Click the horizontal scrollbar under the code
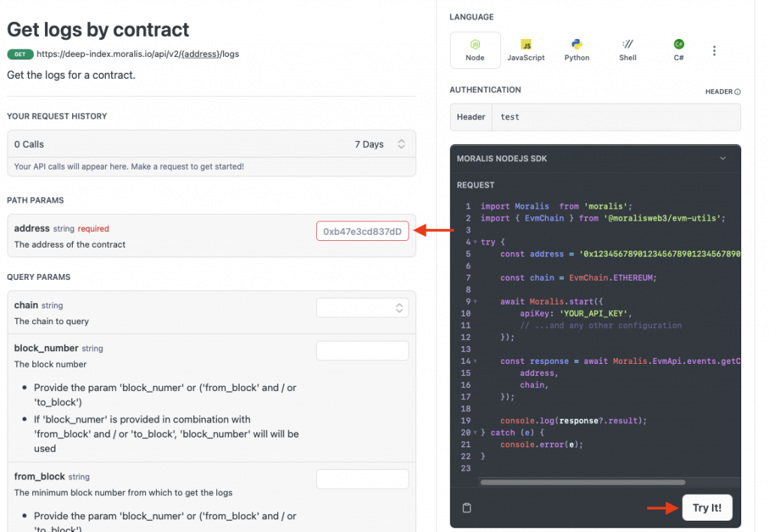Viewport: 769px width, 532px height. point(583,482)
